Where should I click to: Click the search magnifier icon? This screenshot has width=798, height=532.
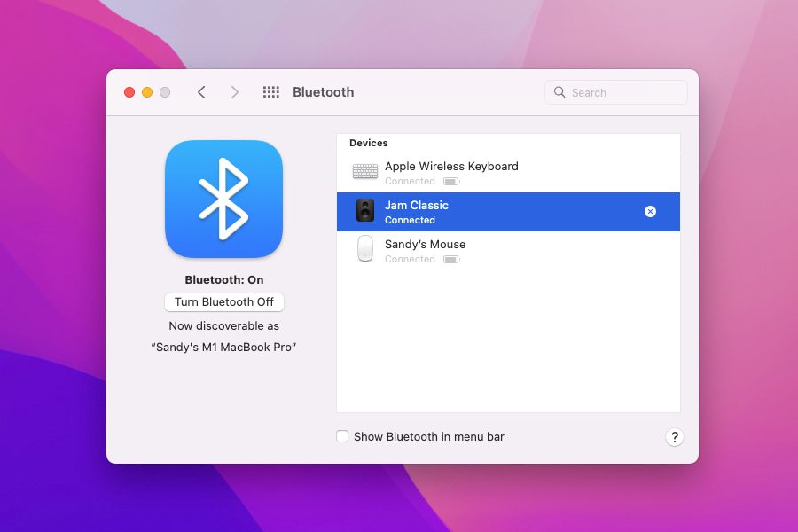(x=559, y=92)
